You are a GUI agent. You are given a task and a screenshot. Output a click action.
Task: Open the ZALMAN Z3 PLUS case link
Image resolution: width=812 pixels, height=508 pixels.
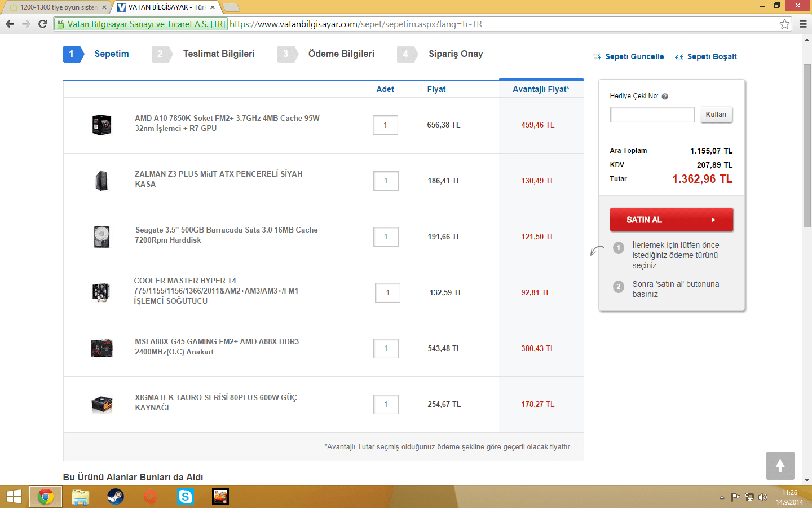tap(219, 179)
